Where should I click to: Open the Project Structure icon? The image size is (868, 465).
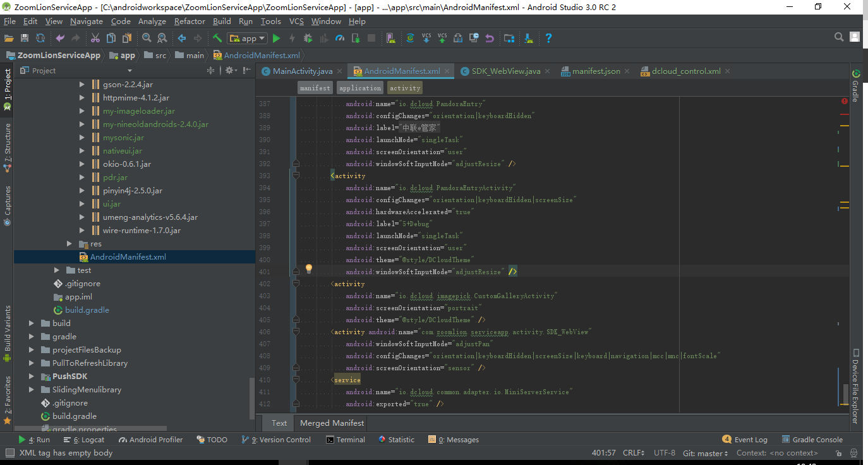tap(509, 39)
